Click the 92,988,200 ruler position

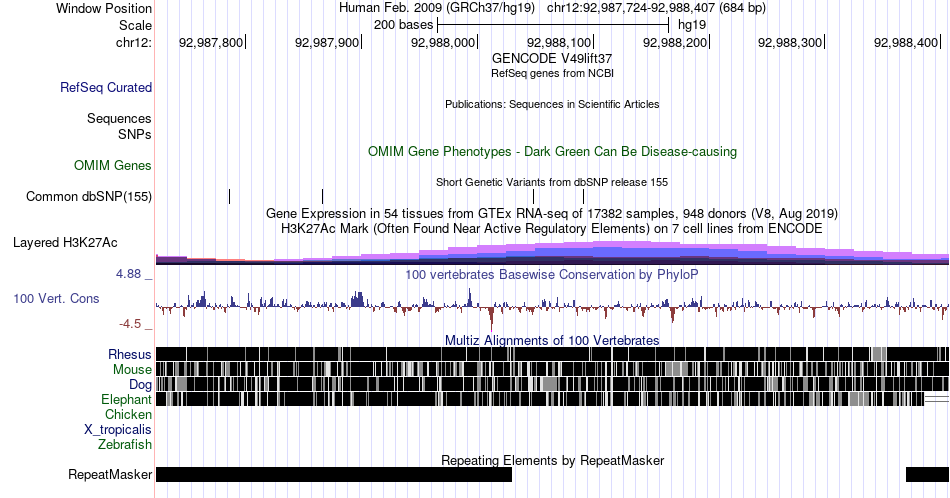click(675, 42)
